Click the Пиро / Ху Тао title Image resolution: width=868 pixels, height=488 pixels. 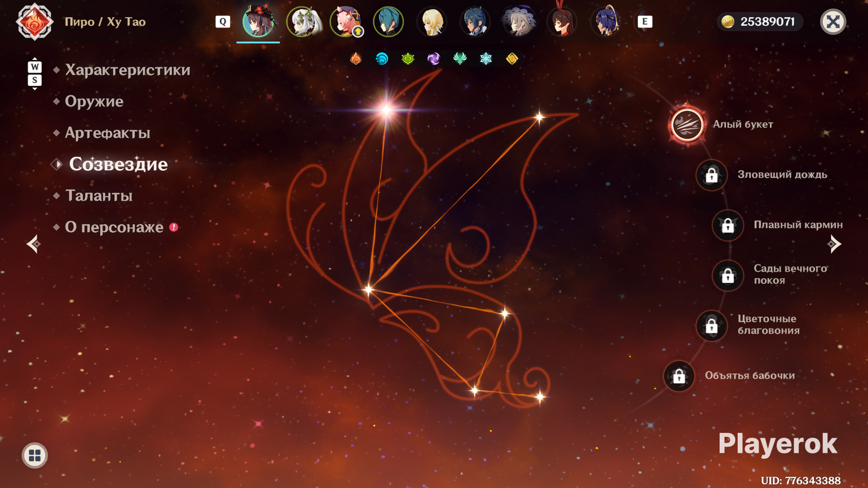tap(105, 22)
